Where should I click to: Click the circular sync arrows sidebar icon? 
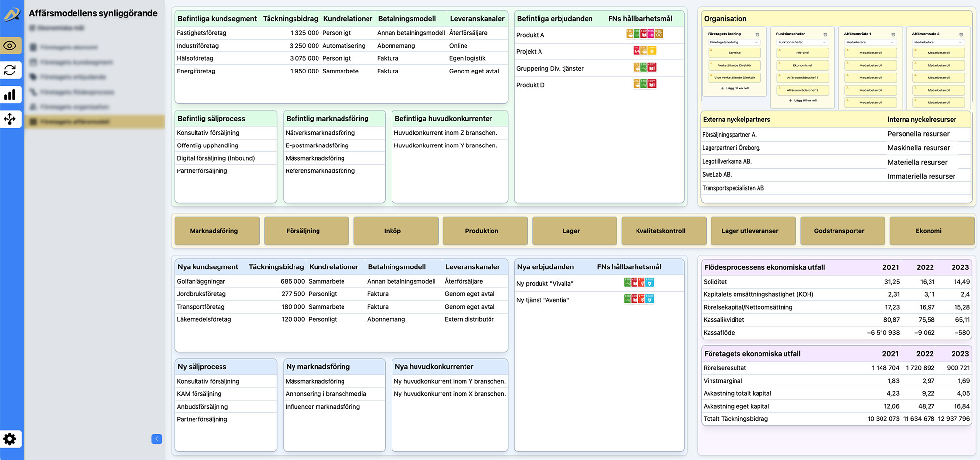10,70
